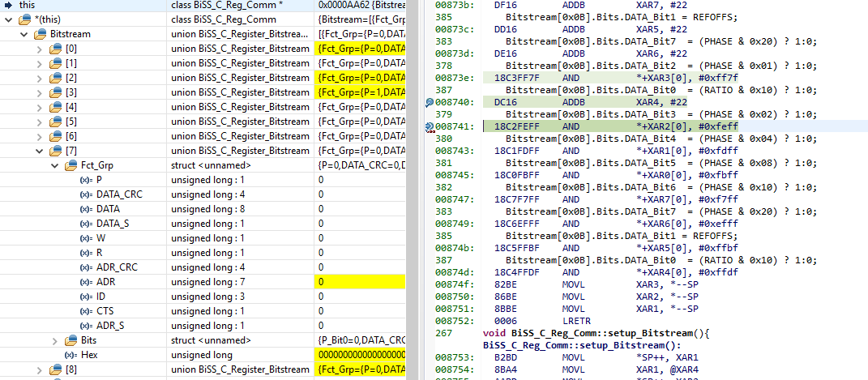Expand Bitstream element [5]
Screen dimensions: 868x380
pyautogui.click(x=40, y=122)
